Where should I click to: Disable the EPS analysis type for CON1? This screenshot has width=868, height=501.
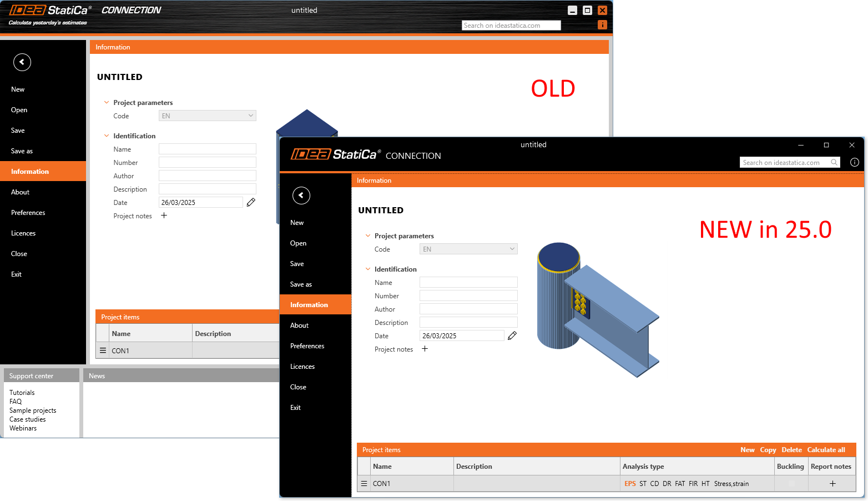click(630, 483)
